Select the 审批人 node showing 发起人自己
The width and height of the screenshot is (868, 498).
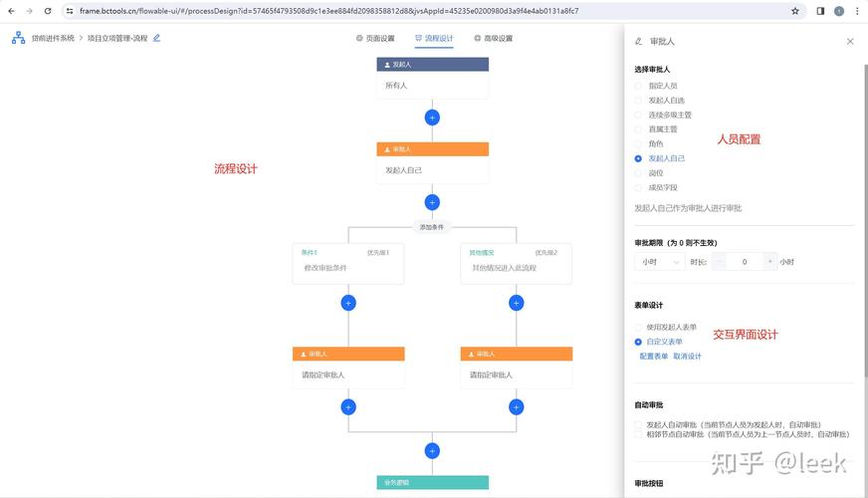point(432,163)
